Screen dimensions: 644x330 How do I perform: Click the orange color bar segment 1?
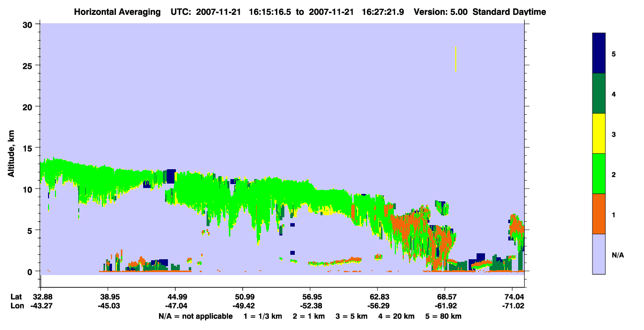pos(599,214)
